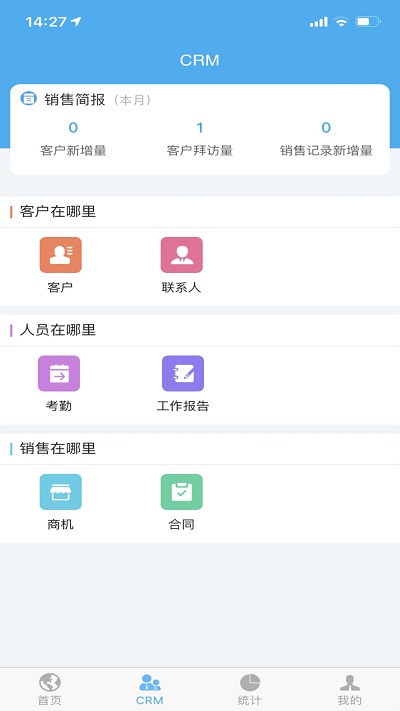
Task: Switch to the 统计 statistics tab
Action: click(250, 689)
